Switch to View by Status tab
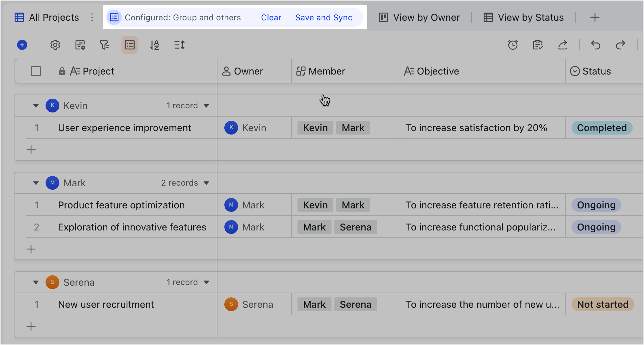This screenshot has height=345, width=644. (x=524, y=17)
